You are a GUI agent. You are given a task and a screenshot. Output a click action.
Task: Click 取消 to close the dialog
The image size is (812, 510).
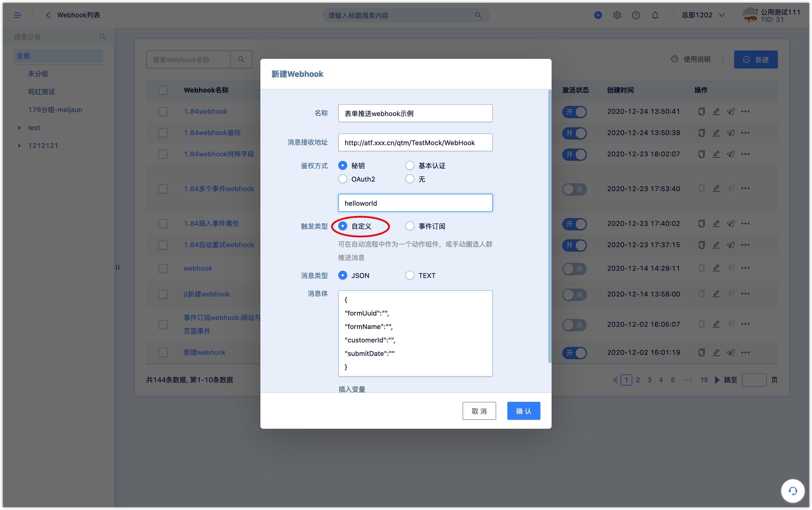[479, 411]
